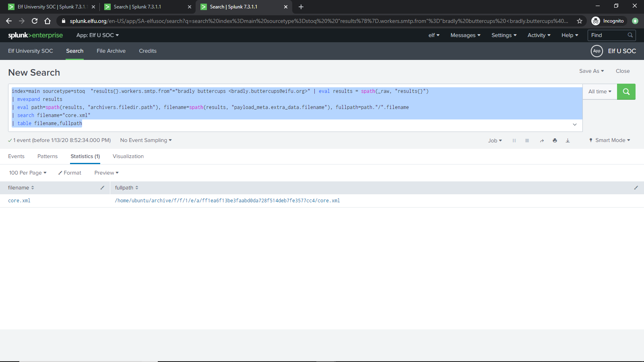Screen dimensions: 644x362
Task: Open the Save As dropdown
Action: click(x=592, y=71)
